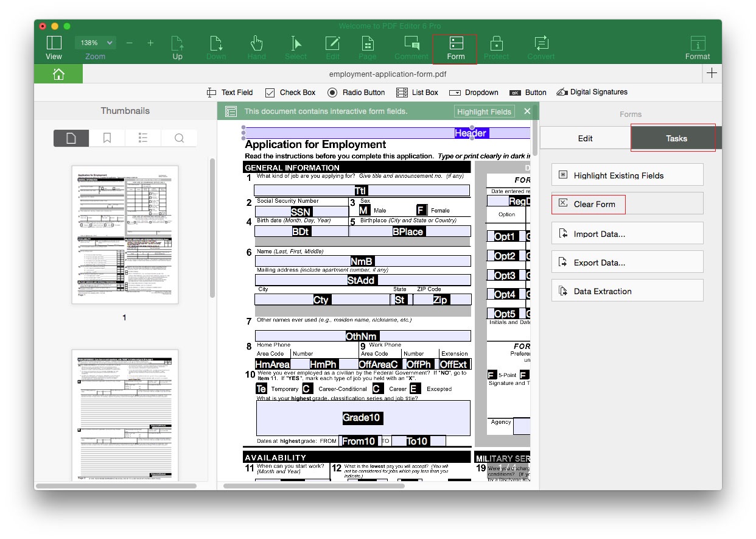Add Digital Signatures field
756x539 pixels.
[x=592, y=93]
